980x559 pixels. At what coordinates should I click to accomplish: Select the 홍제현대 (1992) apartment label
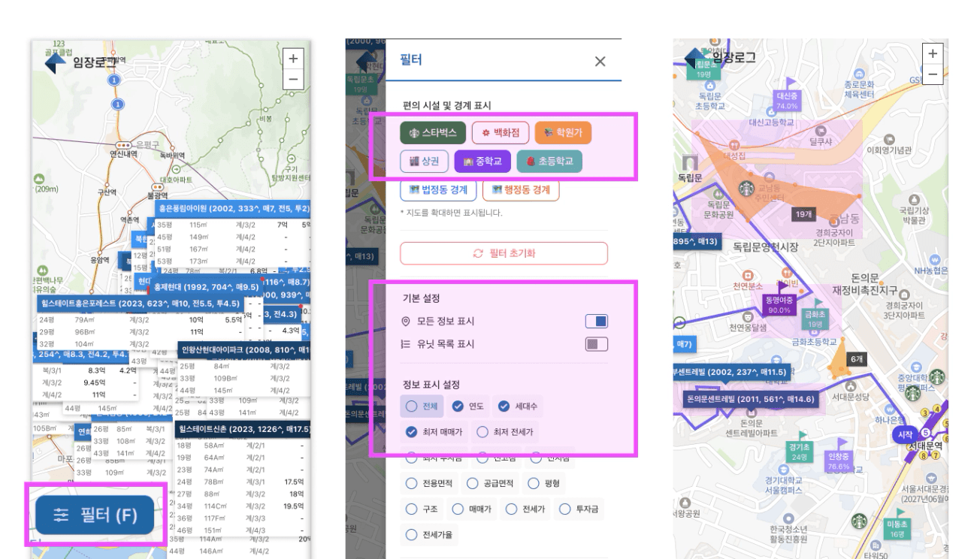point(206,287)
